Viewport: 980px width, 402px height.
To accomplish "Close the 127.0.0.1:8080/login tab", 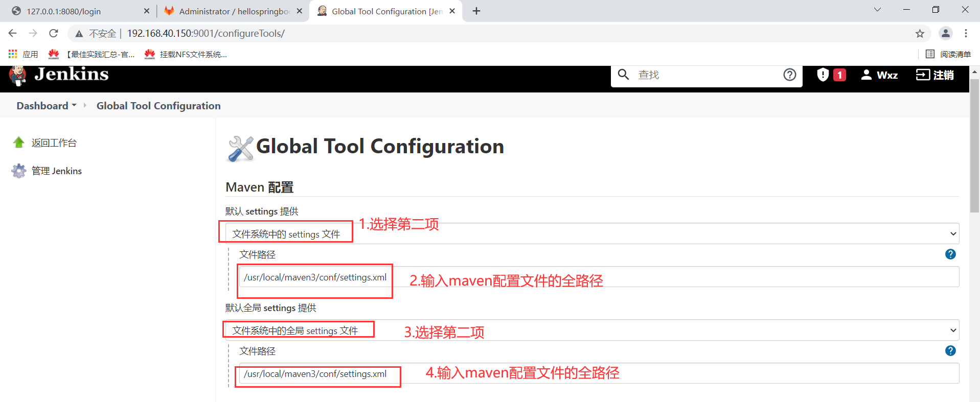I will pos(147,11).
